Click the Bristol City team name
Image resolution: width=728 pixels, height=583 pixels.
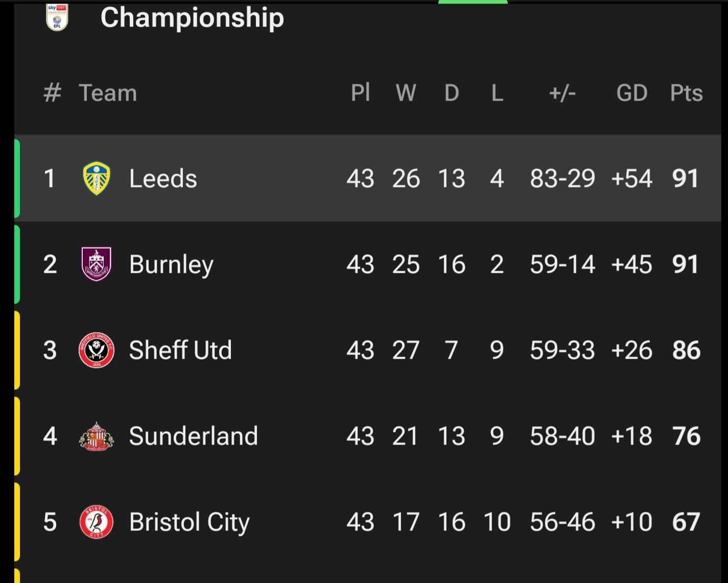pyautogui.click(x=190, y=522)
